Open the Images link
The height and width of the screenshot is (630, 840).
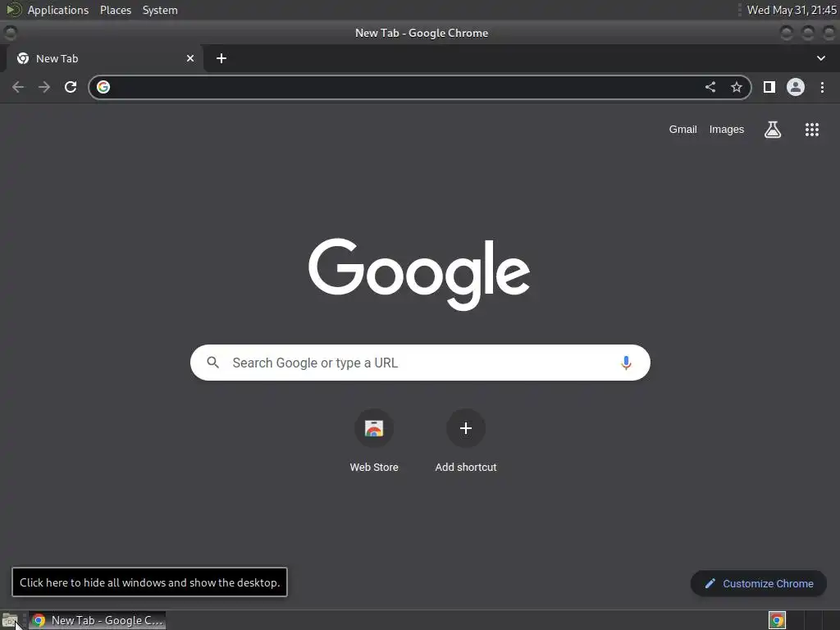[x=727, y=129]
